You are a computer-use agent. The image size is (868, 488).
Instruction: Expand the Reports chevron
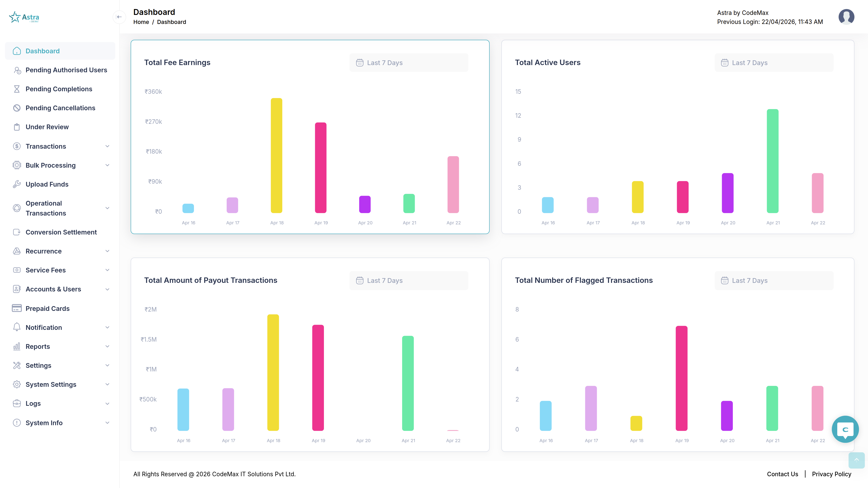pyautogui.click(x=108, y=347)
